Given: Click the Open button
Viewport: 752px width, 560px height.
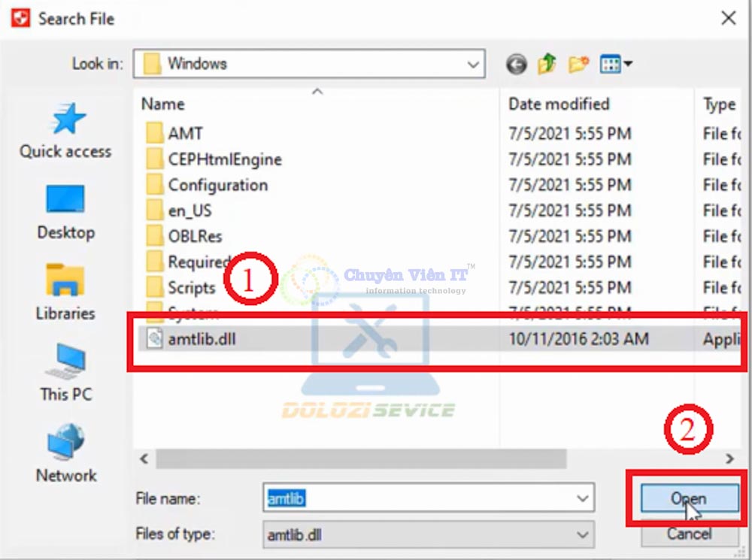Looking at the screenshot, I should pos(687,498).
